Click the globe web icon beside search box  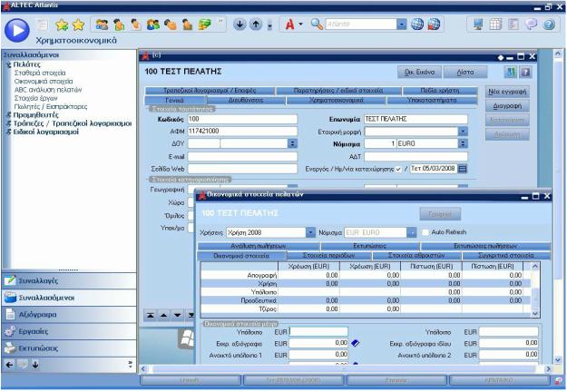pos(417,24)
